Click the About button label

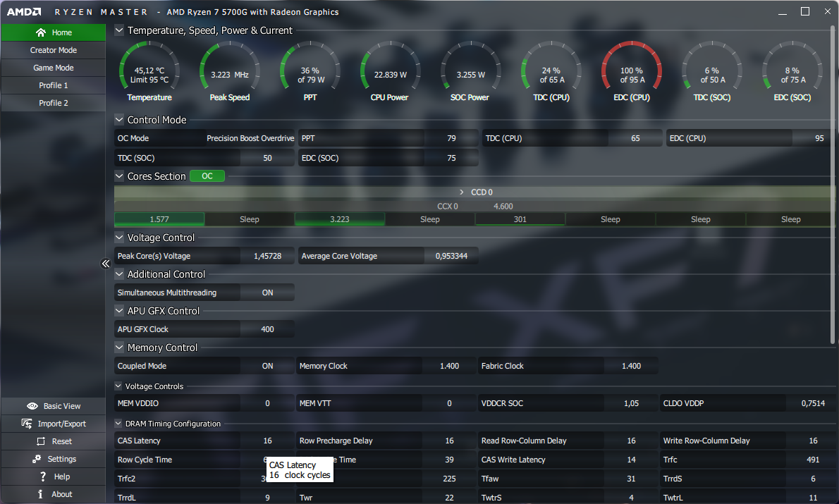(x=62, y=494)
